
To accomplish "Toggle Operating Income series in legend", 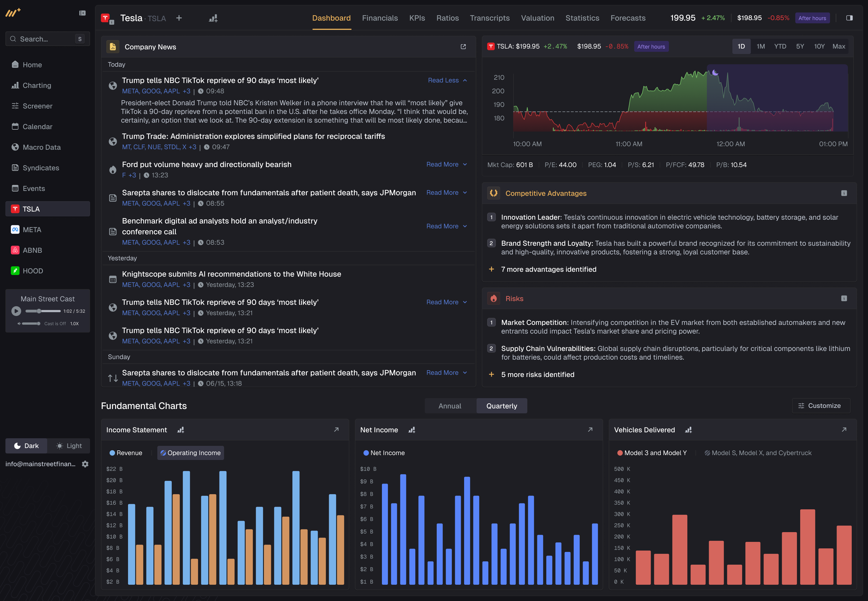I will click(190, 453).
